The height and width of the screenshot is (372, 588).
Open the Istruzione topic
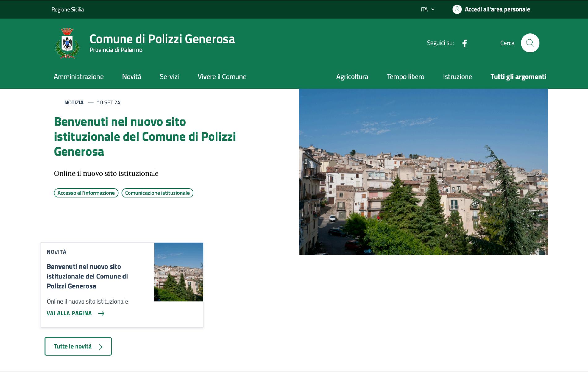coord(457,77)
